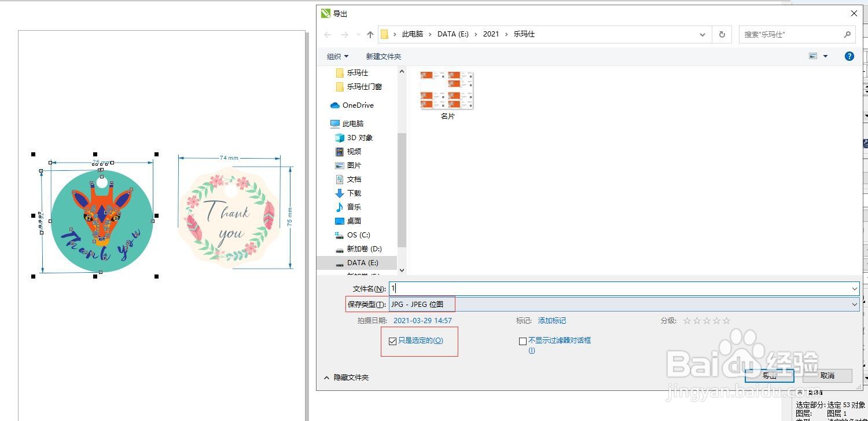
Task: Open the file name dropdown arrow
Action: (x=854, y=288)
